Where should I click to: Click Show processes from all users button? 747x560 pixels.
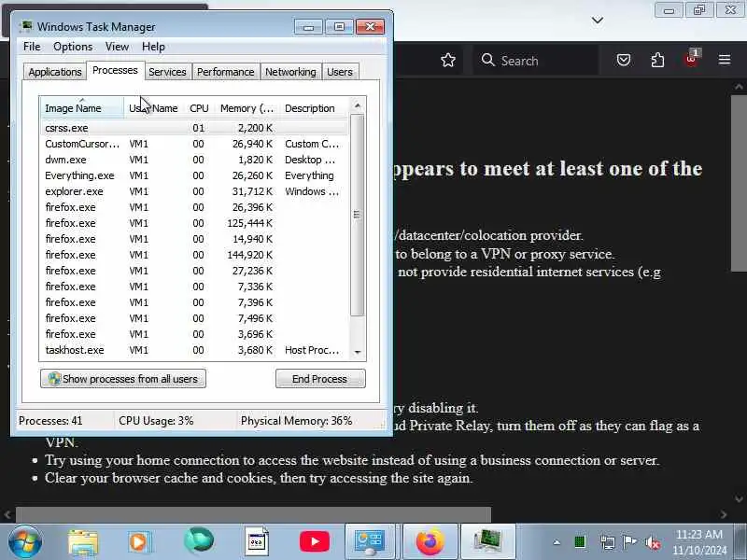[123, 379]
